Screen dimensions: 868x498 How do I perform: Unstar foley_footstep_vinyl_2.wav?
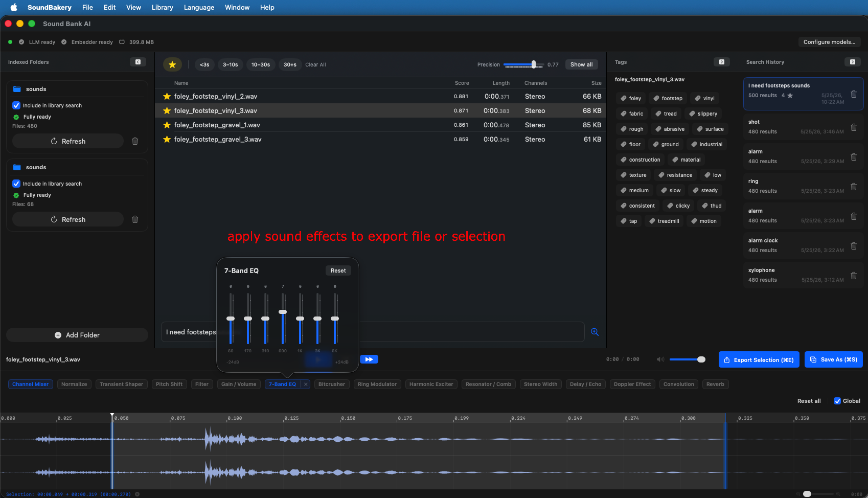pyautogui.click(x=167, y=96)
